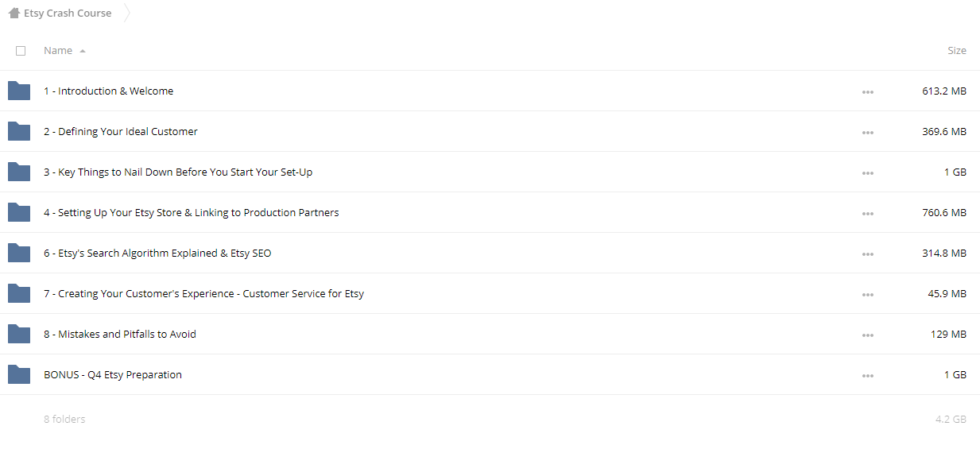Open three-dot menu for Setting Up Your Etsy Store
The width and height of the screenshot is (980, 449).
(x=867, y=214)
